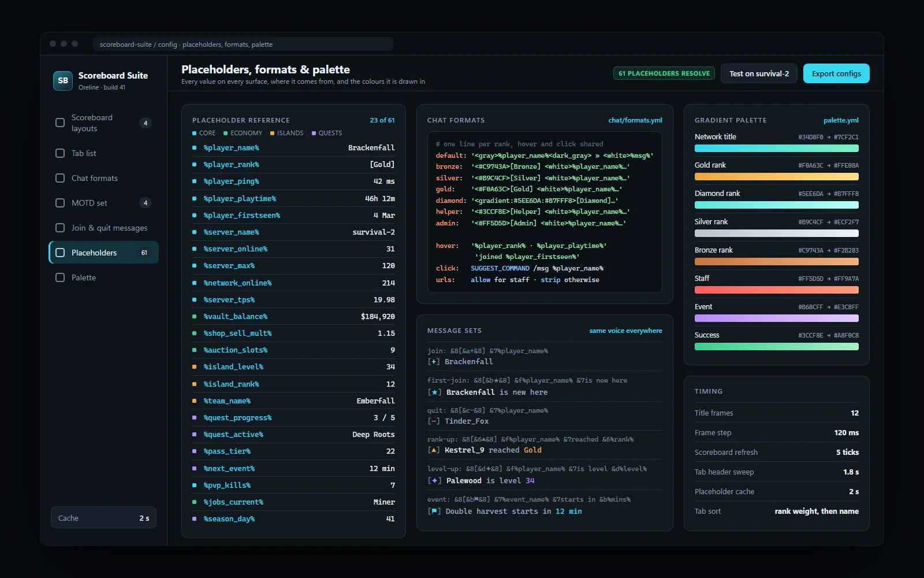The width and height of the screenshot is (924, 578).
Task: Click the Network title gradient bar
Action: click(x=777, y=149)
